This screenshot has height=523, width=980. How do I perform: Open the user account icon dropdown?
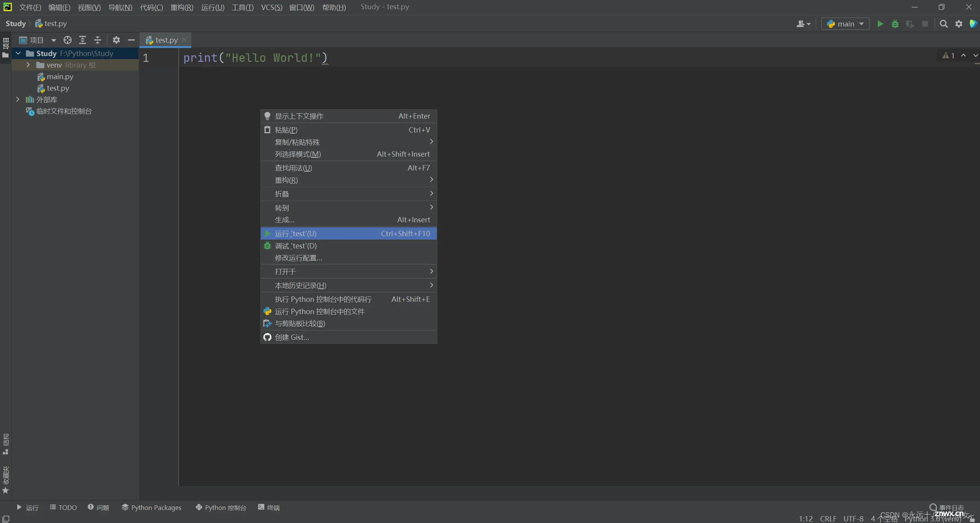(804, 24)
